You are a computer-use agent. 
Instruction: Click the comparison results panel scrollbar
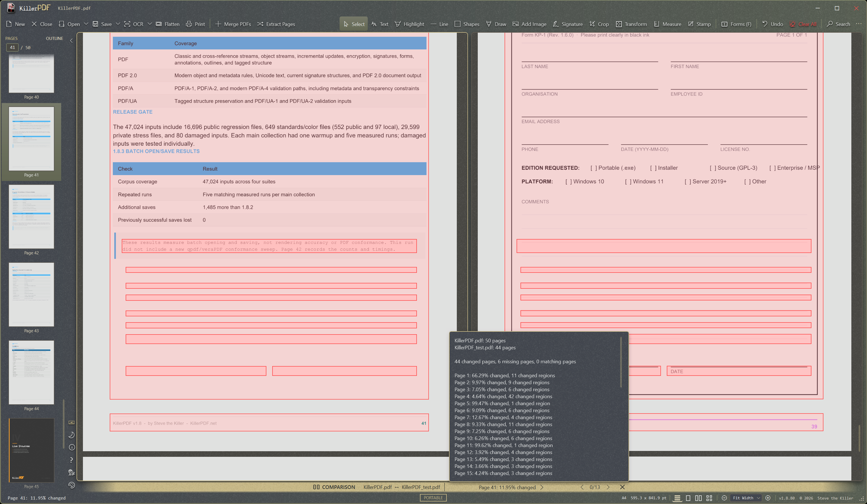tap(621, 362)
